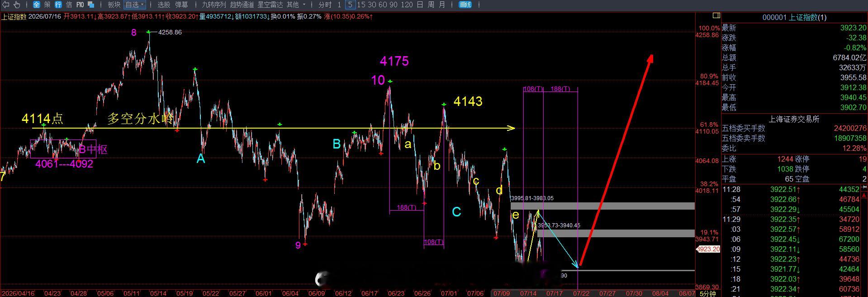
Task: Click 五档委买手数 value 24200276
Action: 850,129
